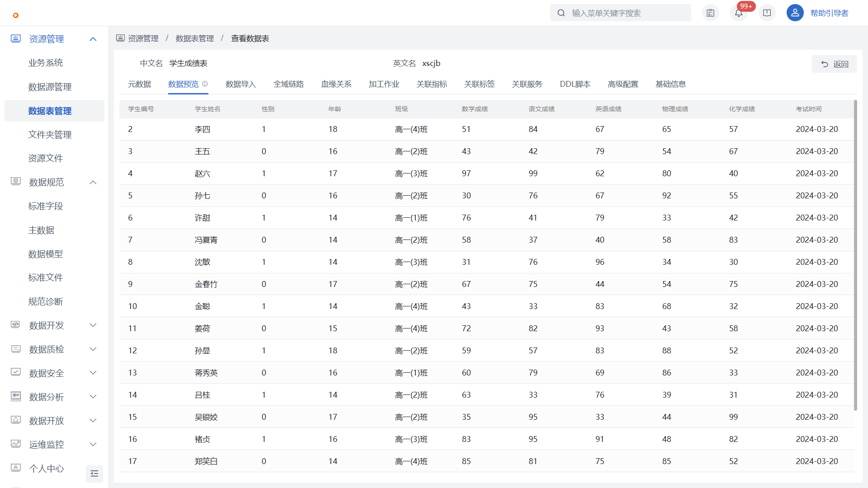Click the 帮助引导者 user name
The width and height of the screenshot is (868, 488).
pyautogui.click(x=829, y=13)
